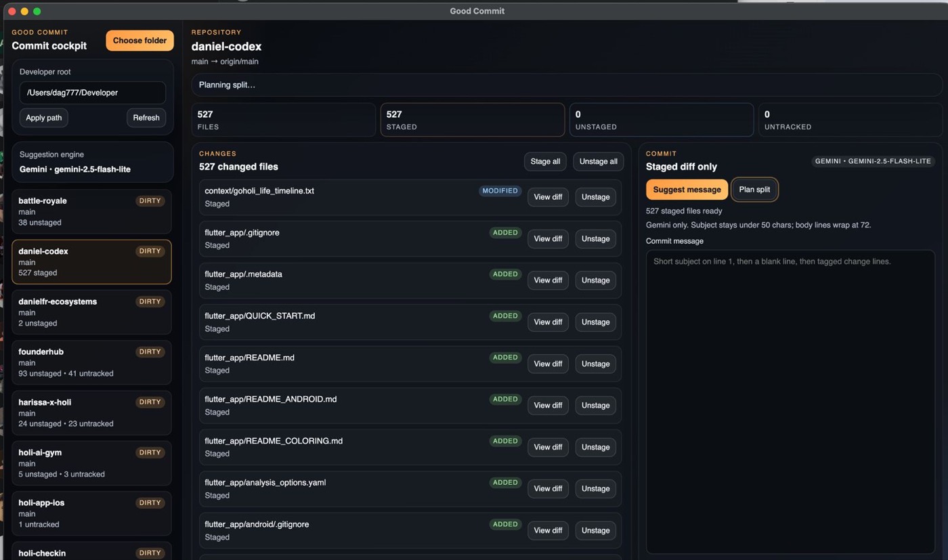The width and height of the screenshot is (948, 560).
Task: Unstage flutter_app/.metadata
Action: (x=595, y=280)
